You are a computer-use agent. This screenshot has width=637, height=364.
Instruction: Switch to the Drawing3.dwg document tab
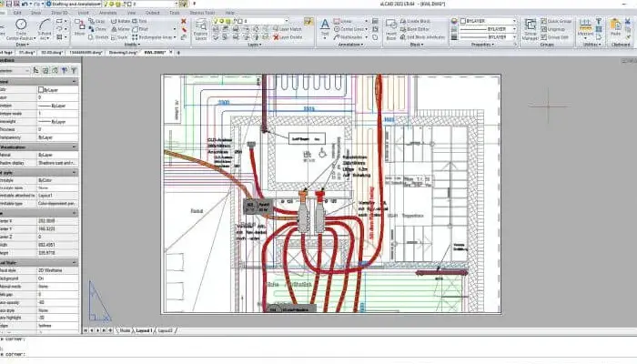tap(123, 53)
